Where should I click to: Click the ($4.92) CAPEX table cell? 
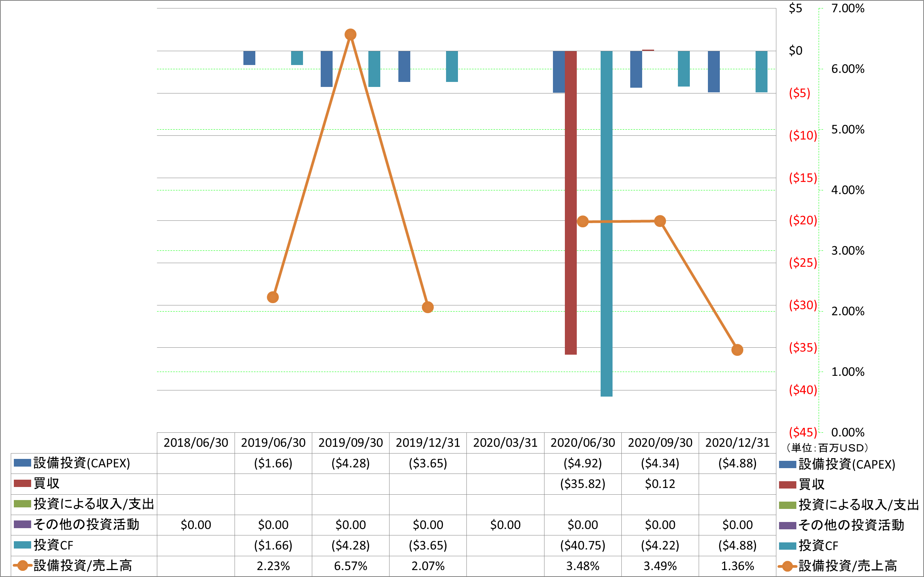[x=583, y=464]
